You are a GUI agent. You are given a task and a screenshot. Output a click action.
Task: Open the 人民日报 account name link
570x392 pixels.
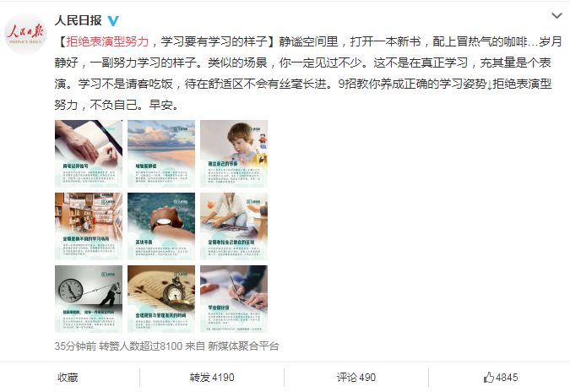coord(79,20)
